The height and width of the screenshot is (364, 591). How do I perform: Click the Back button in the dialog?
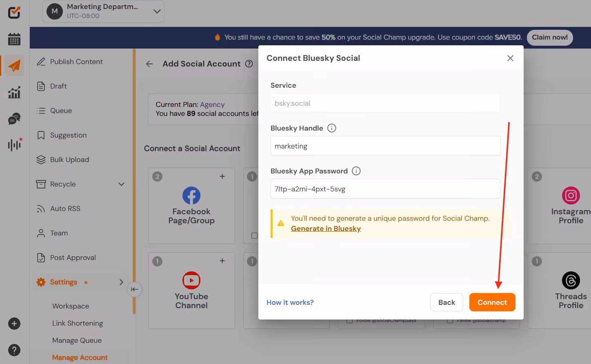[x=447, y=302]
